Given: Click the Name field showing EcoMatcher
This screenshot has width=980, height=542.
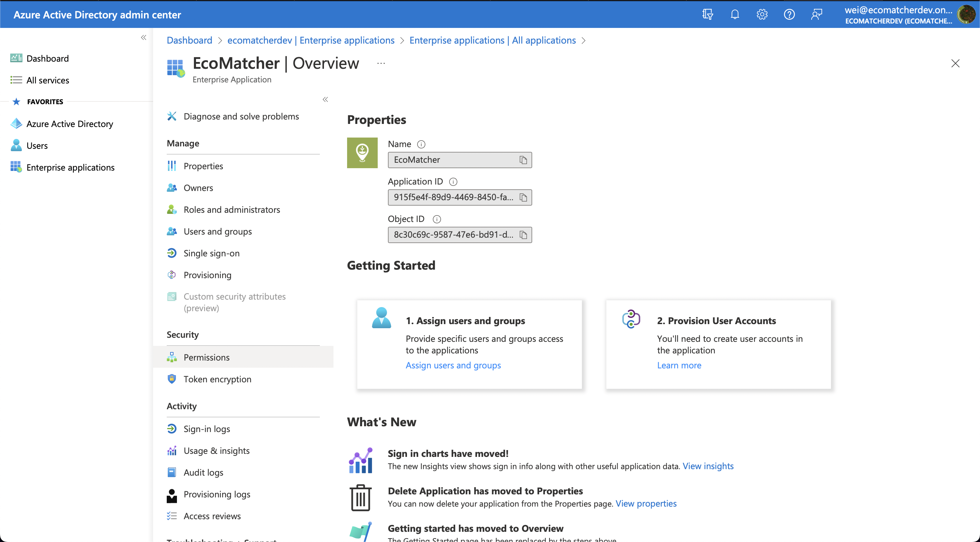Looking at the screenshot, I should [460, 160].
